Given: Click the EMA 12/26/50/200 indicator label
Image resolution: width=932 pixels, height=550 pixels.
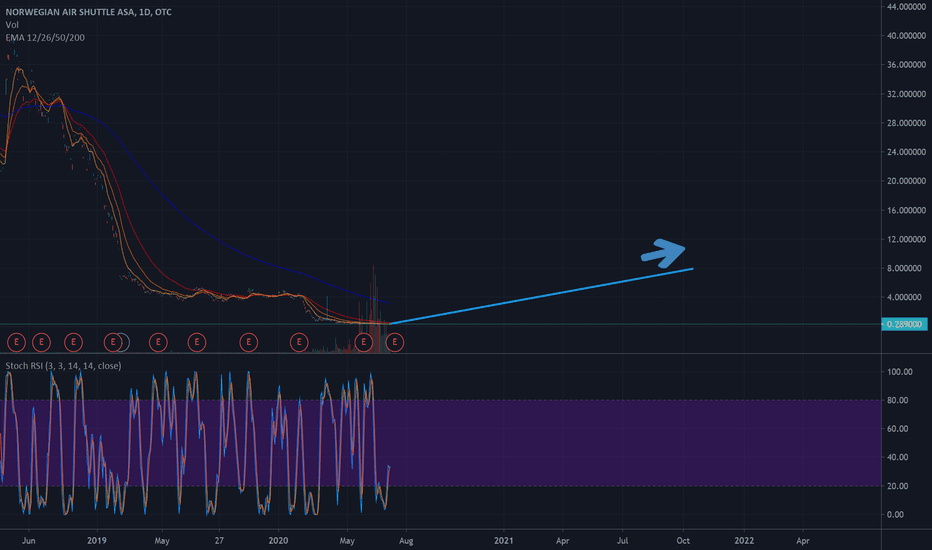Looking at the screenshot, I should (x=45, y=37).
